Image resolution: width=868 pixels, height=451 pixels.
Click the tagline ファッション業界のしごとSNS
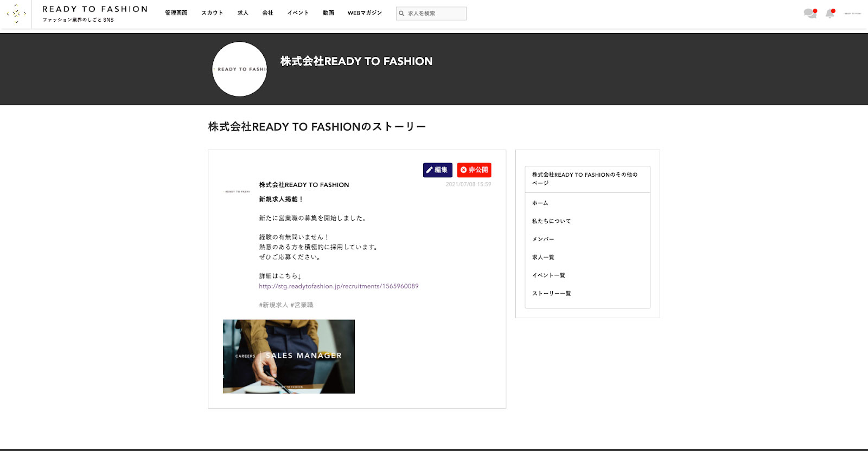(78, 20)
